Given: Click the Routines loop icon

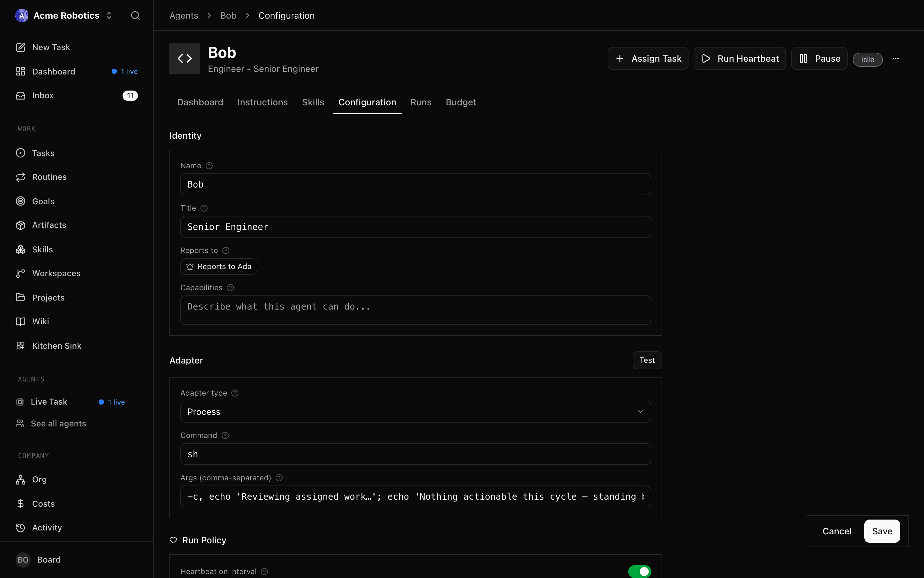Looking at the screenshot, I should (x=21, y=177).
